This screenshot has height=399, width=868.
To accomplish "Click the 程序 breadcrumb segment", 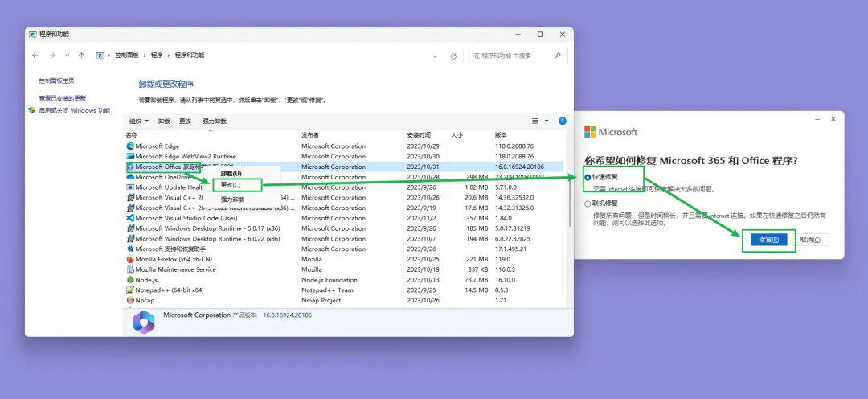I will tap(158, 56).
